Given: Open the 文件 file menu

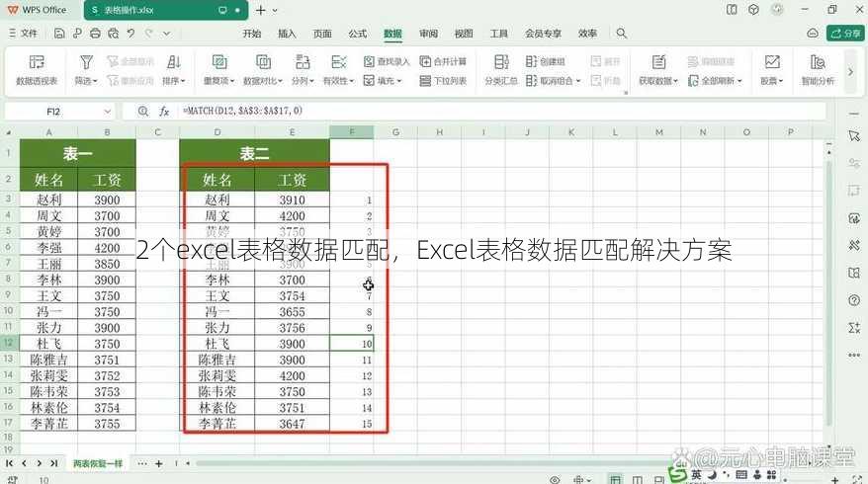Looking at the screenshot, I should [24, 34].
